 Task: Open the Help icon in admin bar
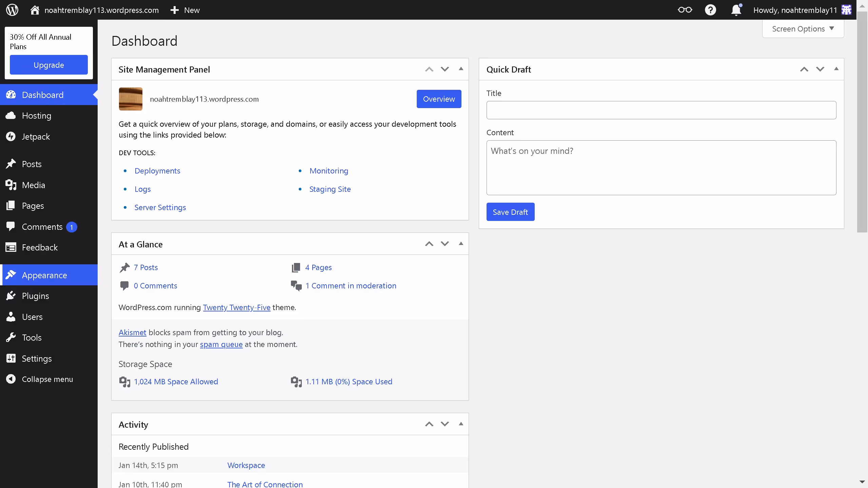711,10
